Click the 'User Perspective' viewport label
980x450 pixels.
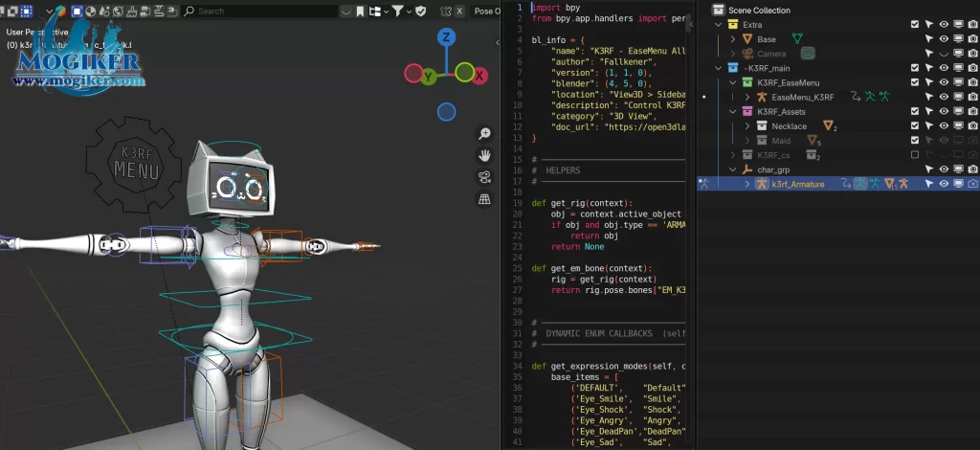[x=37, y=33]
